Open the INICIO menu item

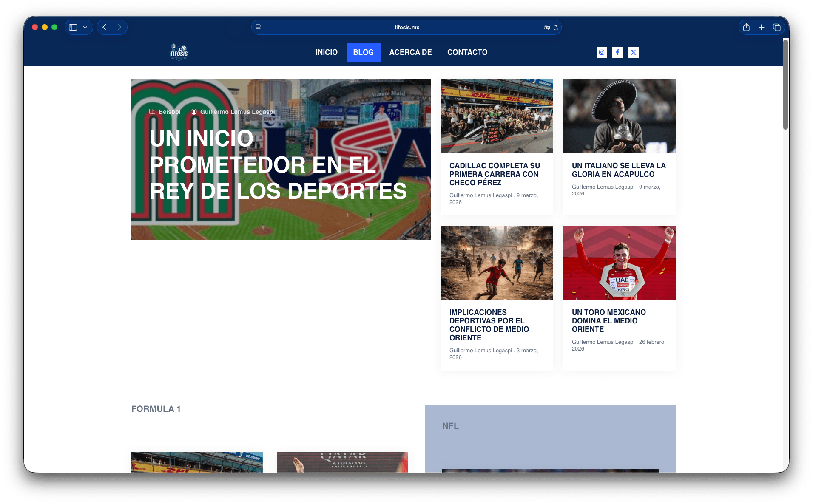coord(327,52)
